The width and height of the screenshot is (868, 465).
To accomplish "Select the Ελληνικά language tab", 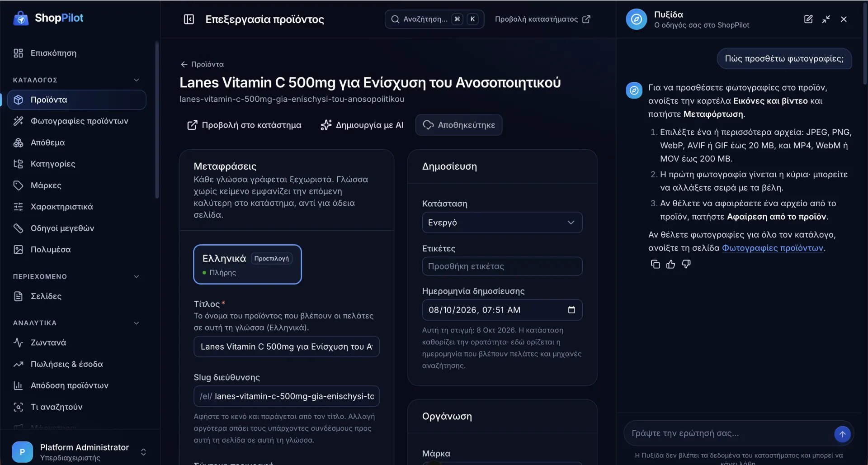I will pyautogui.click(x=247, y=264).
